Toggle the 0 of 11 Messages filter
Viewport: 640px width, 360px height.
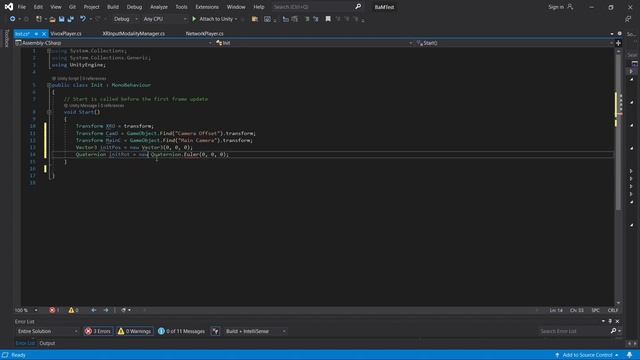coord(181,331)
